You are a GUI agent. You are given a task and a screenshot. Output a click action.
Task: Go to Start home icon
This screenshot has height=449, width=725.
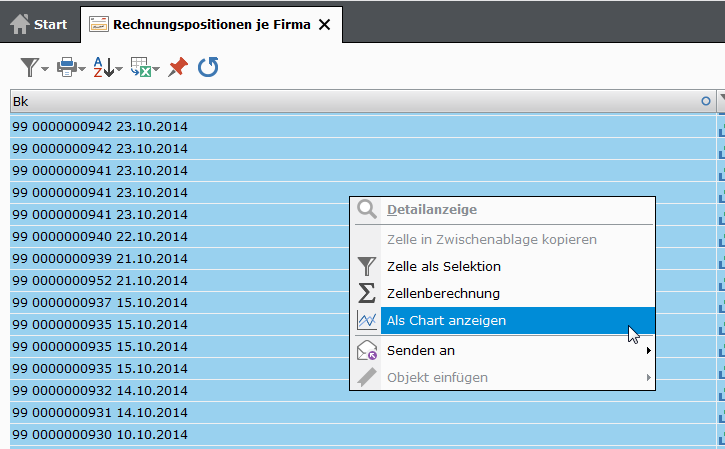(20, 24)
